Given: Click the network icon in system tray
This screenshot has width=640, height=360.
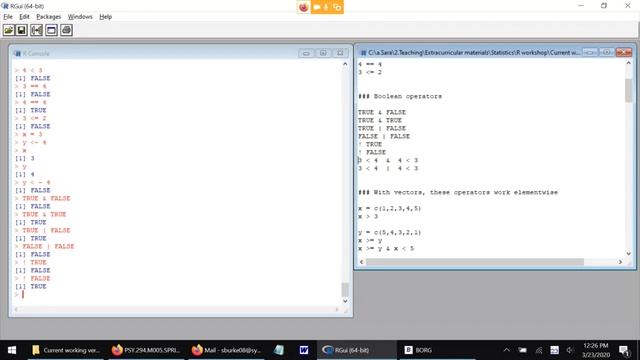Looking at the screenshot, I should tap(539, 350).
